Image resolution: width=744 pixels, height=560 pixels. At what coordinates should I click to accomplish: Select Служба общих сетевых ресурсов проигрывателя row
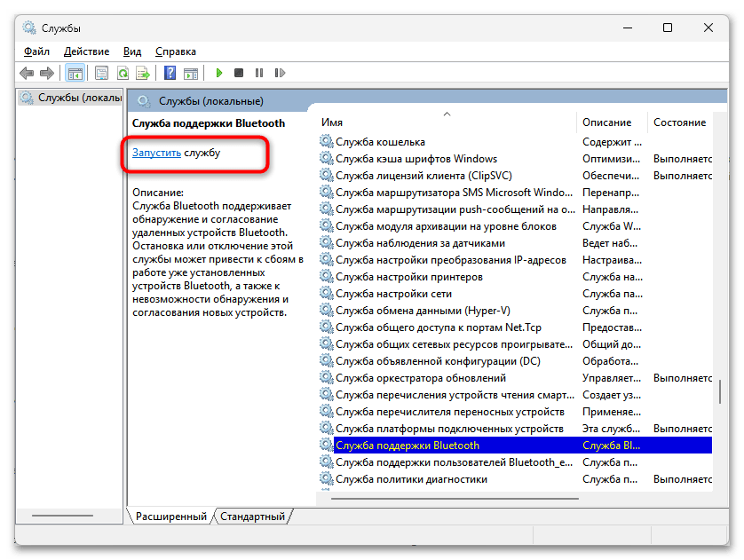click(x=516, y=343)
